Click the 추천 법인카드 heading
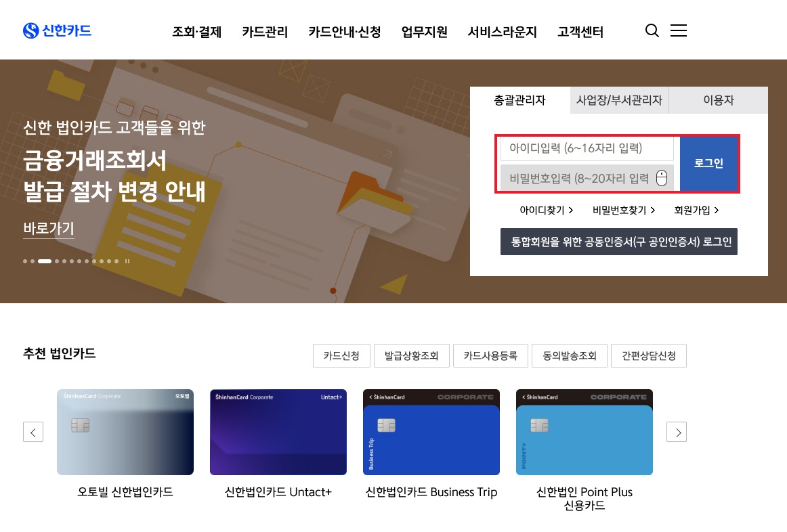787x532 pixels. (59, 353)
